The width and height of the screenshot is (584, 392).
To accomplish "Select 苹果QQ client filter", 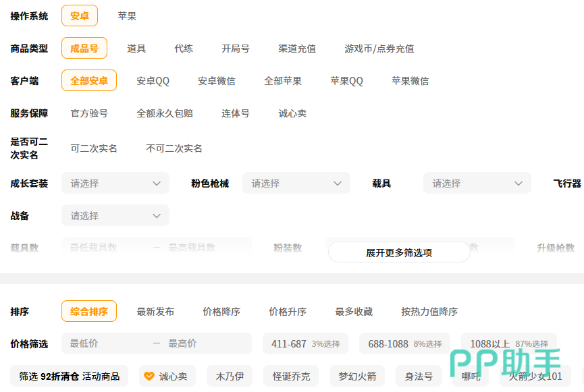I will pyautogui.click(x=347, y=81).
